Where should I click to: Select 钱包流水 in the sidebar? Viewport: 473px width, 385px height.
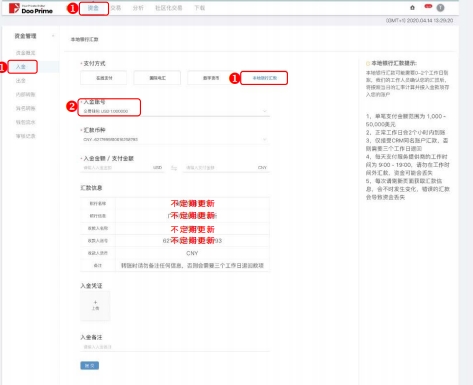point(26,122)
